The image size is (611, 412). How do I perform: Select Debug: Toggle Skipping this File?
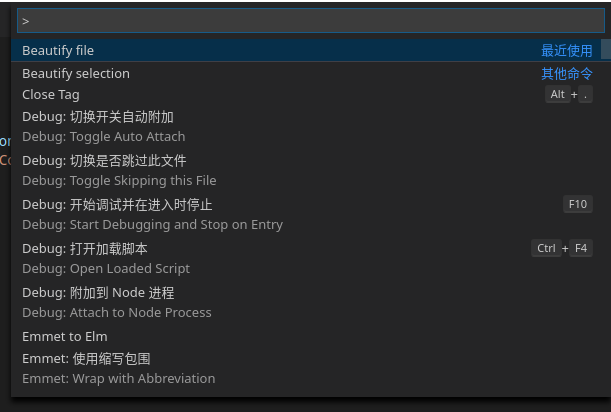(119, 170)
